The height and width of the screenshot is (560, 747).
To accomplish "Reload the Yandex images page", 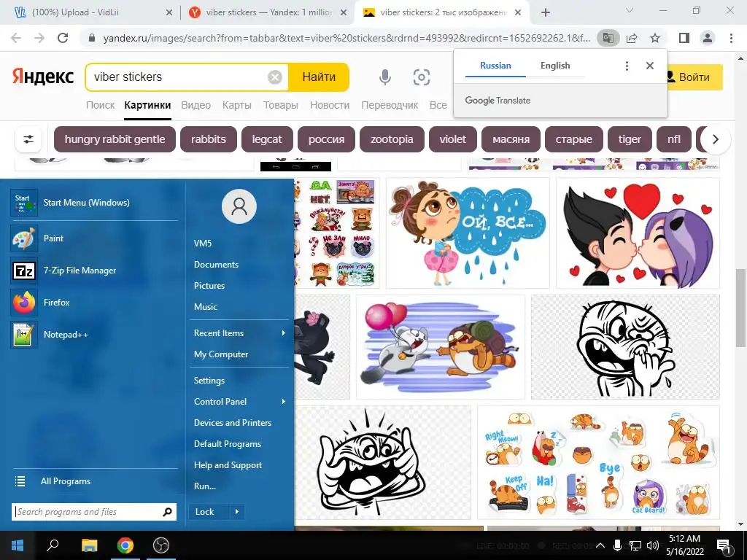I will (63, 38).
